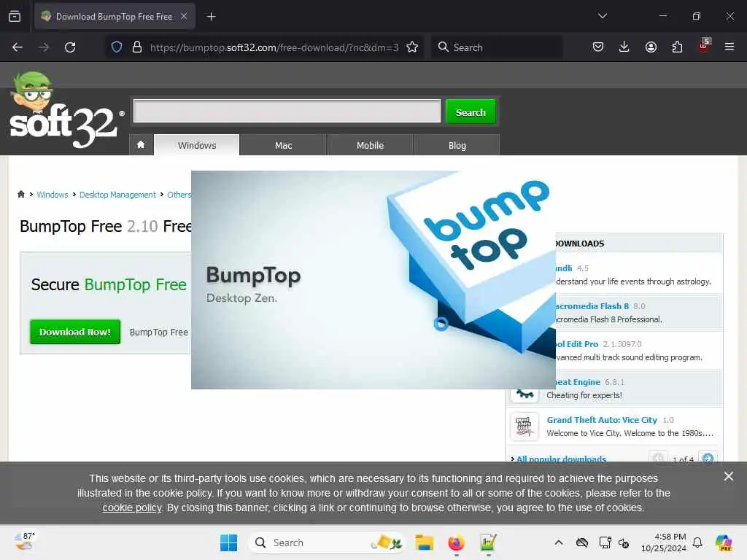The image size is (747, 560).
Task: Open the Firefox account menu
Action: pyautogui.click(x=651, y=47)
